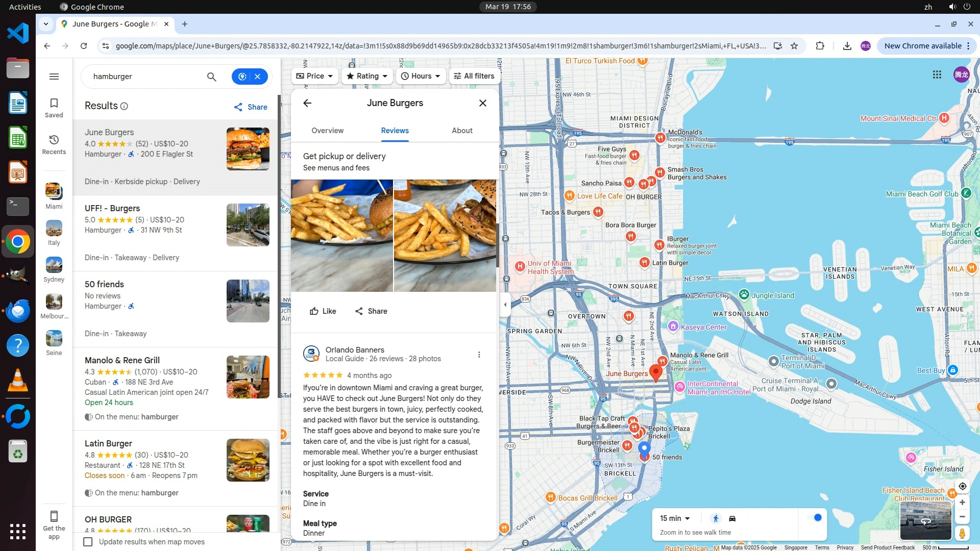Zoom in the map with plus button
Viewport: 980px width, 551px height.
click(x=962, y=503)
